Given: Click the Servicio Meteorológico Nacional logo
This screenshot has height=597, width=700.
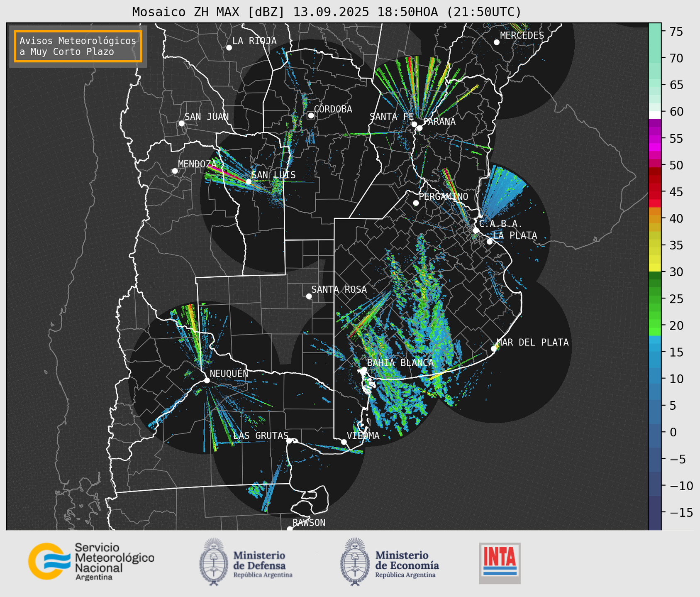Looking at the screenshot, I should click(91, 561).
